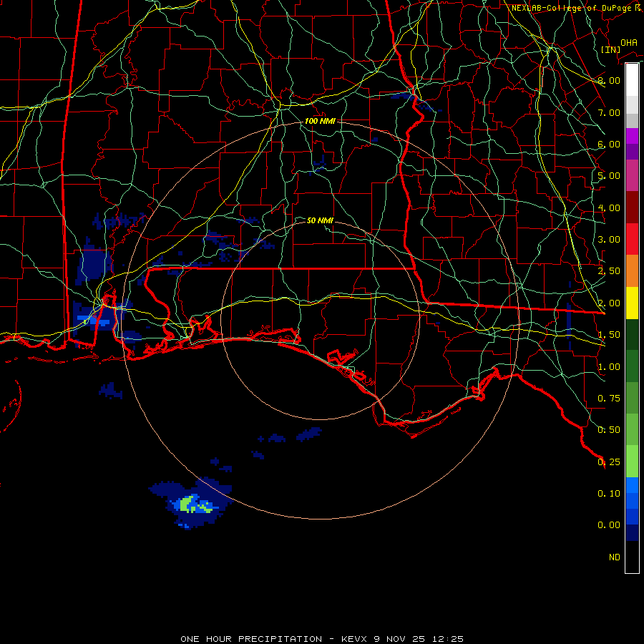Click the 8.00 legend value
Viewport: 644px width, 644px height.
(609, 80)
